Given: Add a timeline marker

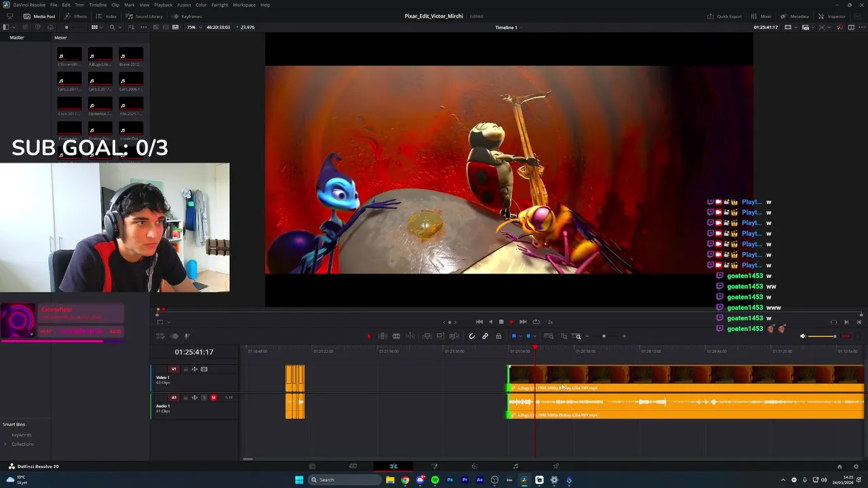Looking at the screenshot, I should 528,336.
